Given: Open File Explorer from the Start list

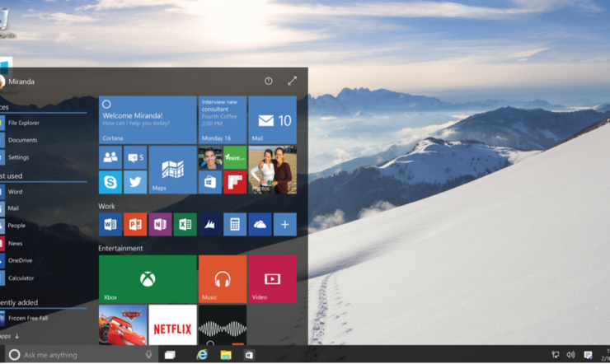Looking at the screenshot, I should [20, 123].
